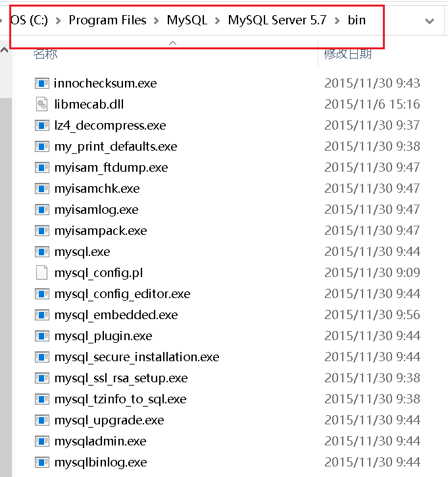
Task: Select the file name mysql_ssl_rsa_setup.exe
Action: point(121,378)
